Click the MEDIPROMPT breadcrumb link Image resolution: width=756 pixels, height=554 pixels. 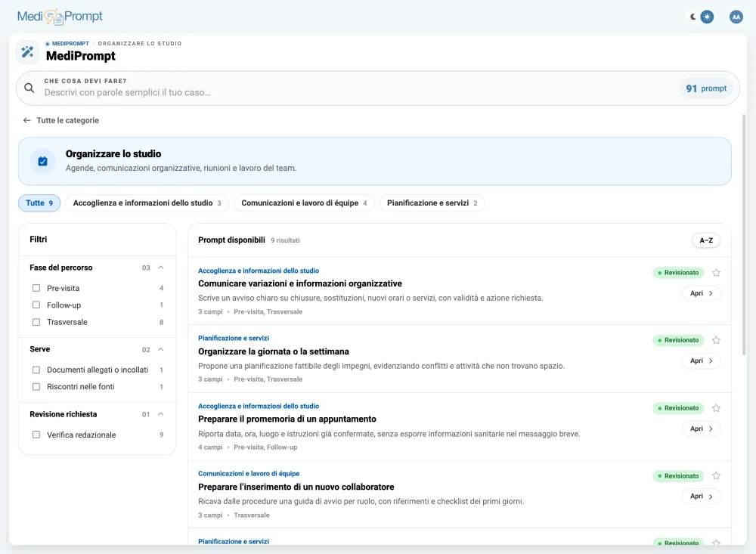pyautogui.click(x=70, y=43)
